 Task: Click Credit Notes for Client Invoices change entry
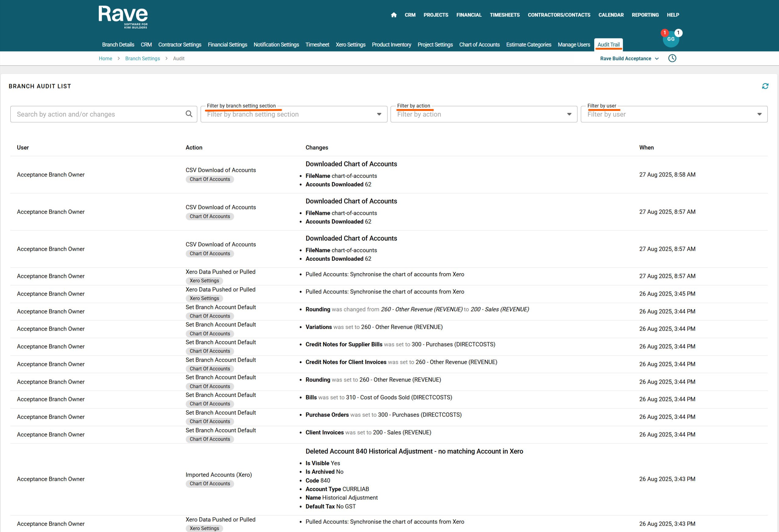401,362
